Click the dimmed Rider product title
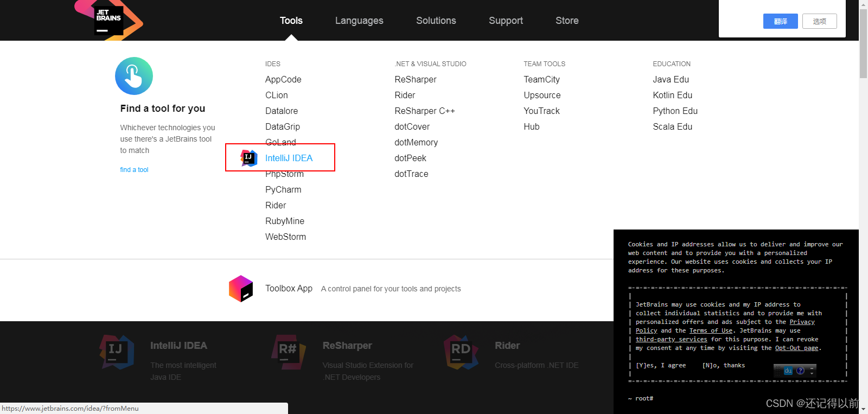Viewport: 868px width, 414px height. pyautogui.click(x=507, y=346)
